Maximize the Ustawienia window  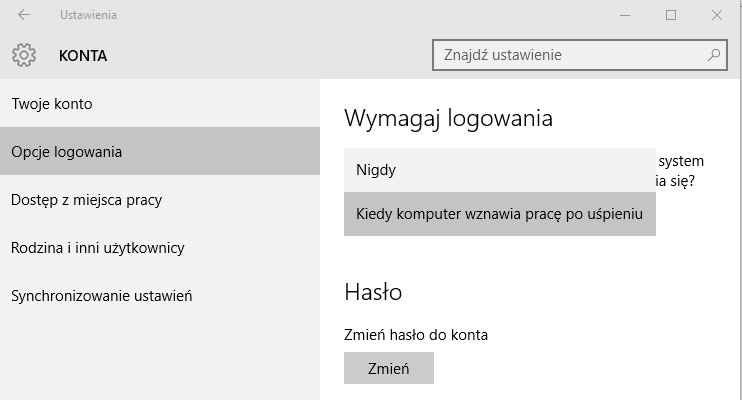point(671,15)
